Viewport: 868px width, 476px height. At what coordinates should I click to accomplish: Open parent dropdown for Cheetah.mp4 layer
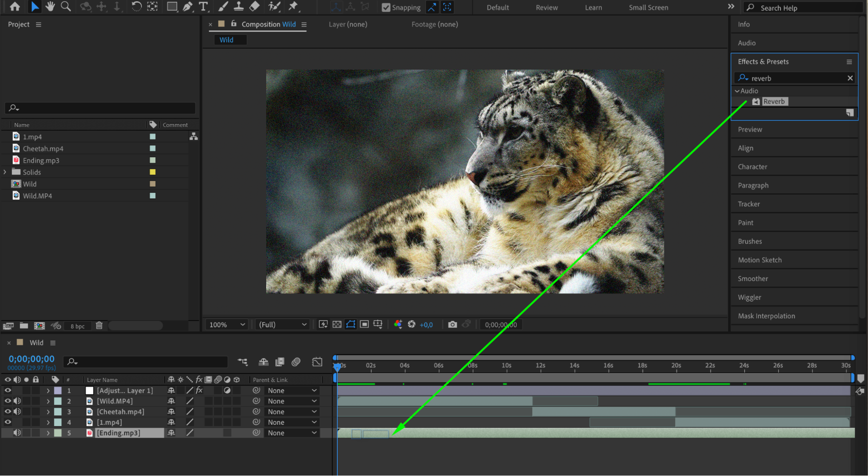292,412
